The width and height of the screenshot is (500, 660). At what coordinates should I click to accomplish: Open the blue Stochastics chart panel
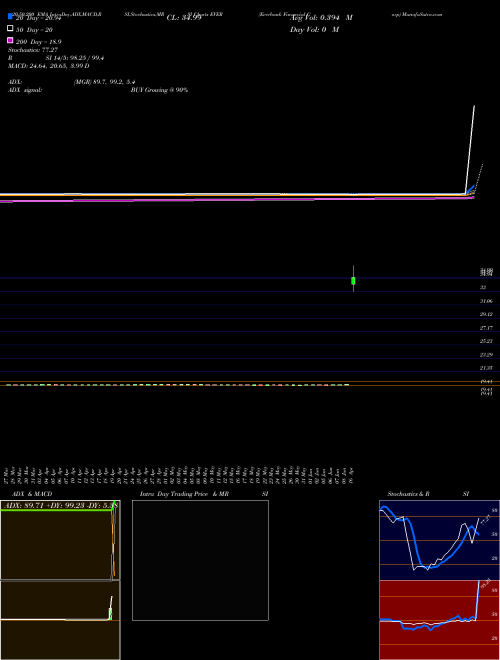click(x=439, y=540)
